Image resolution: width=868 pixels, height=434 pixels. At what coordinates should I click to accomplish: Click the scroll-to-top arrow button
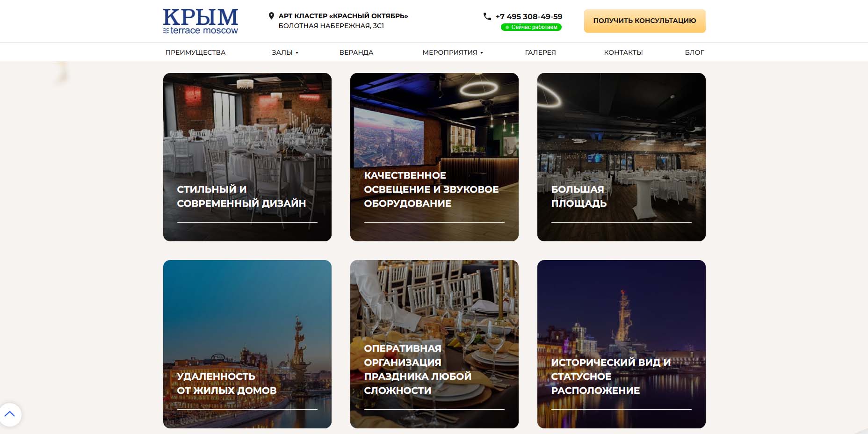point(10,414)
